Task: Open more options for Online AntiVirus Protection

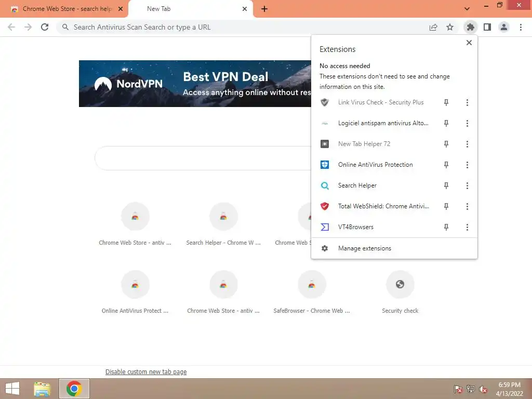Action: pyautogui.click(x=467, y=165)
